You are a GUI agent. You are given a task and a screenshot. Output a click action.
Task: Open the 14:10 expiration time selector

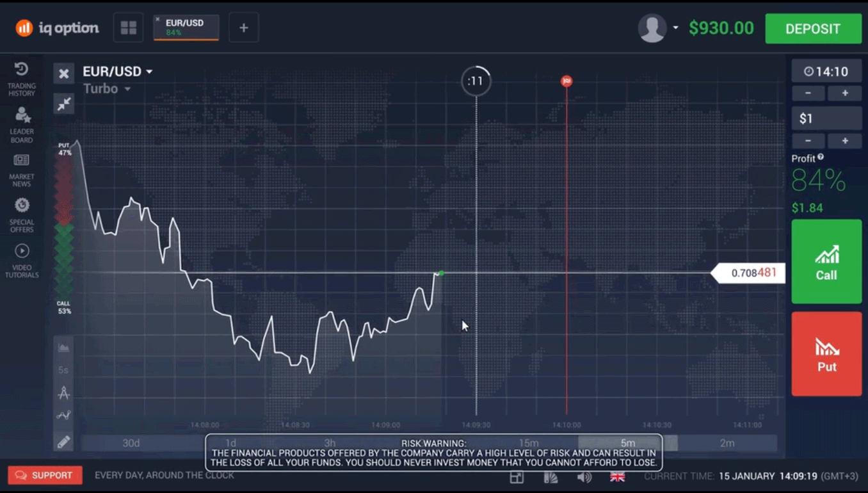tap(826, 71)
